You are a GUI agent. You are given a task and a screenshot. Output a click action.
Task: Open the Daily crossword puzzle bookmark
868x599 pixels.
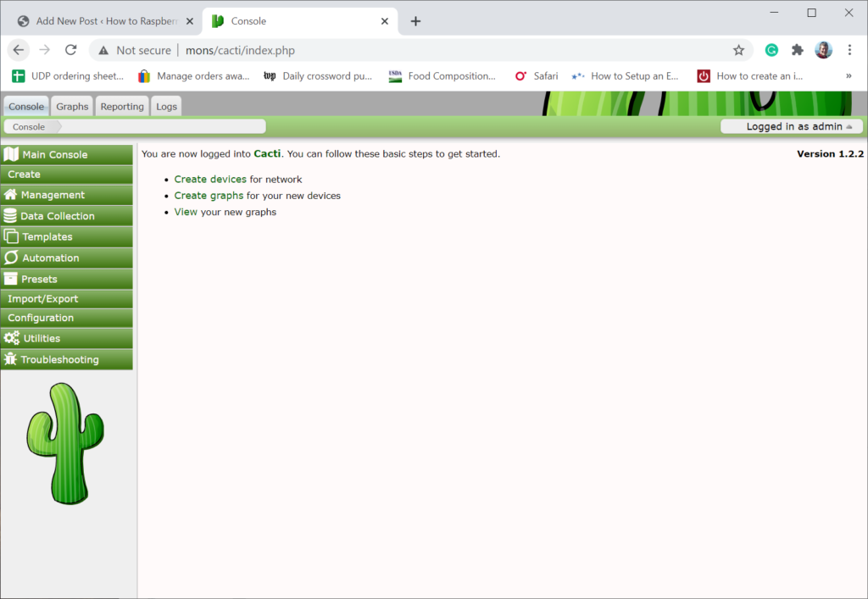click(x=318, y=75)
